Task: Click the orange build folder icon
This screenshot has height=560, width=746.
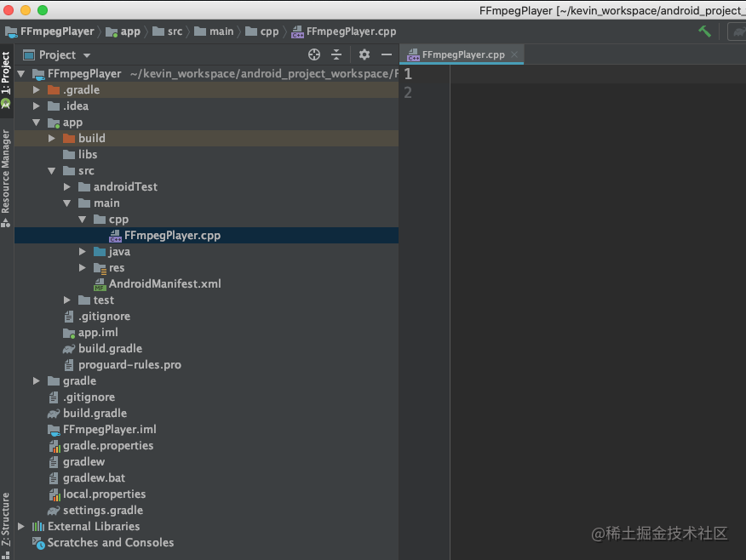Action: pos(69,139)
